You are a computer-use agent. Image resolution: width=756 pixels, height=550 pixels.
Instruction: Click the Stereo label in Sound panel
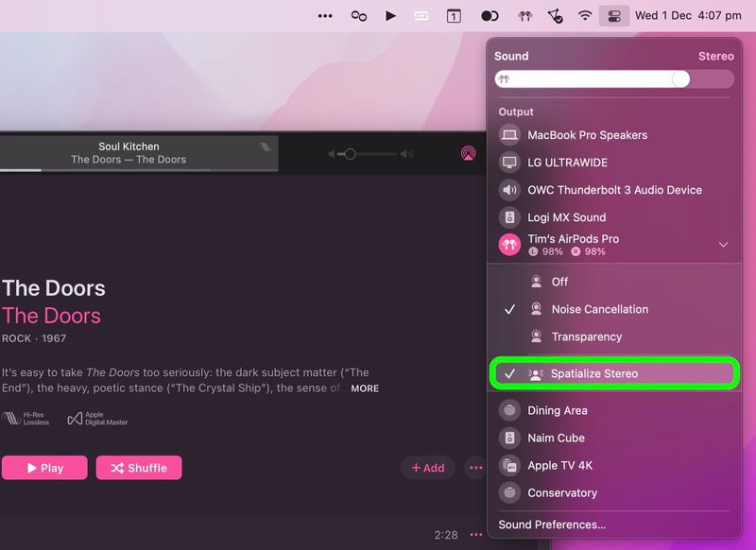[x=716, y=56]
